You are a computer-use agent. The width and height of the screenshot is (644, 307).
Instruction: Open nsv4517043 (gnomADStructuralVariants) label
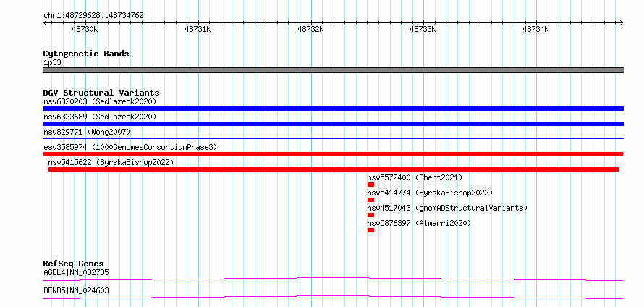coord(447,208)
